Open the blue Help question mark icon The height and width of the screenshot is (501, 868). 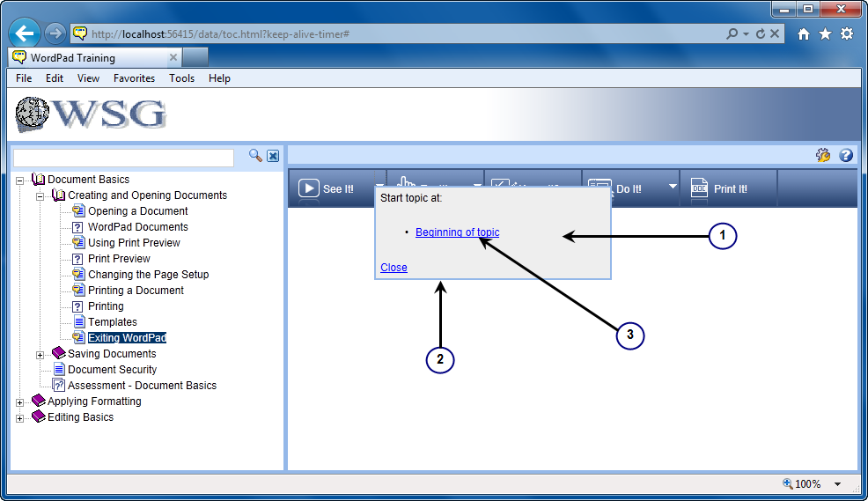tap(846, 156)
